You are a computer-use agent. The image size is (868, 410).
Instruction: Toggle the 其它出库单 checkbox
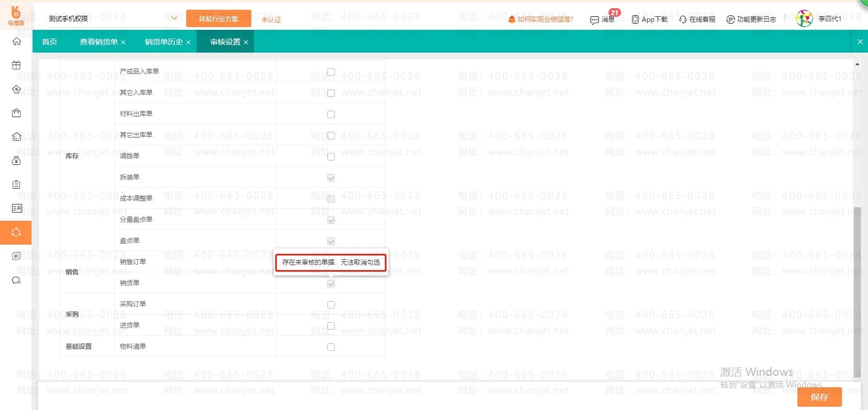tap(331, 136)
